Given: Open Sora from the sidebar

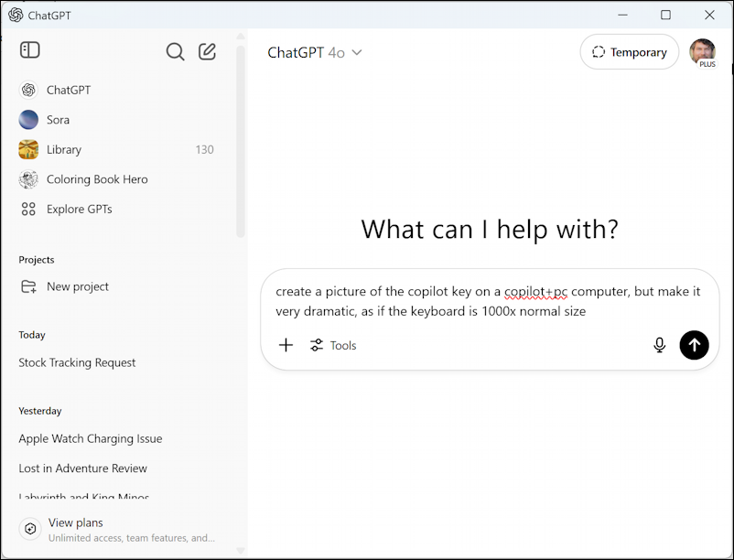Looking at the screenshot, I should coord(58,120).
